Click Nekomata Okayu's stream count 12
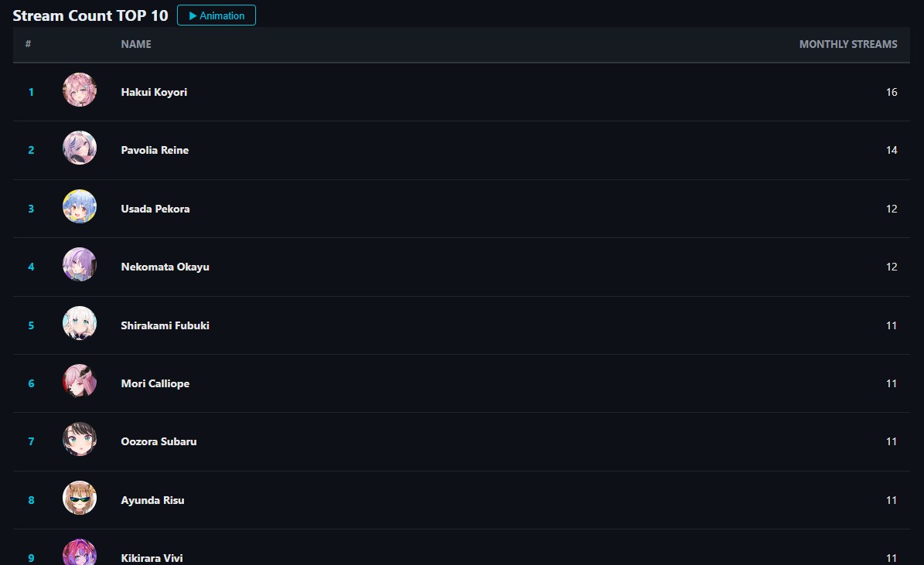 892,267
